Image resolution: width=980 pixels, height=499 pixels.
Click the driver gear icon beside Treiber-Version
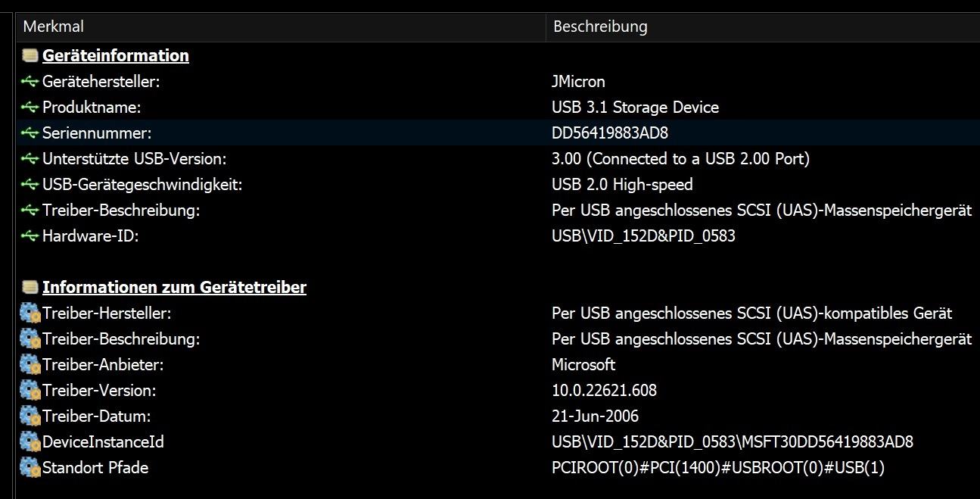click(x=30, y=391)
